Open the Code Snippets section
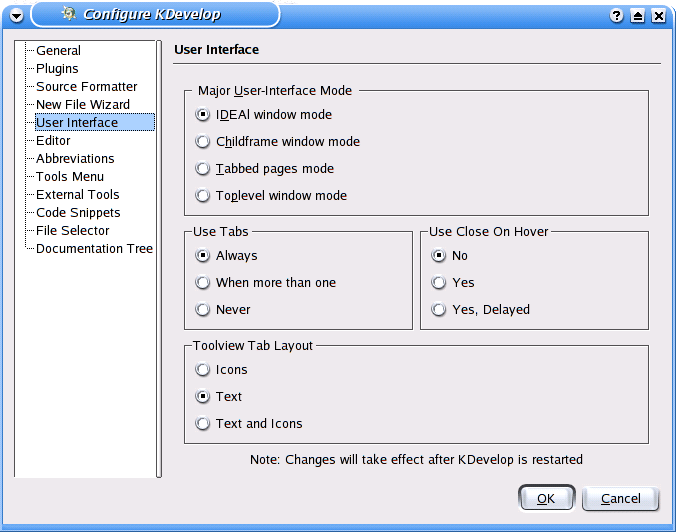 pos(78,213)
